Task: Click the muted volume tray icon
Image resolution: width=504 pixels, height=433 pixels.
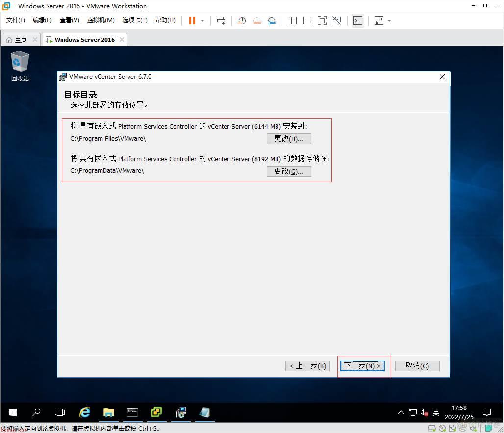Action: coord(424,412)
